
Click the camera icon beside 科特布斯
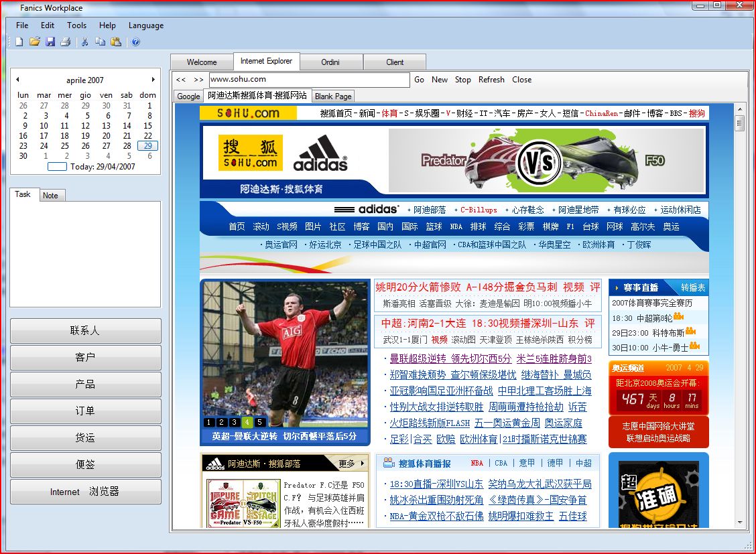[x=690, y=331]
